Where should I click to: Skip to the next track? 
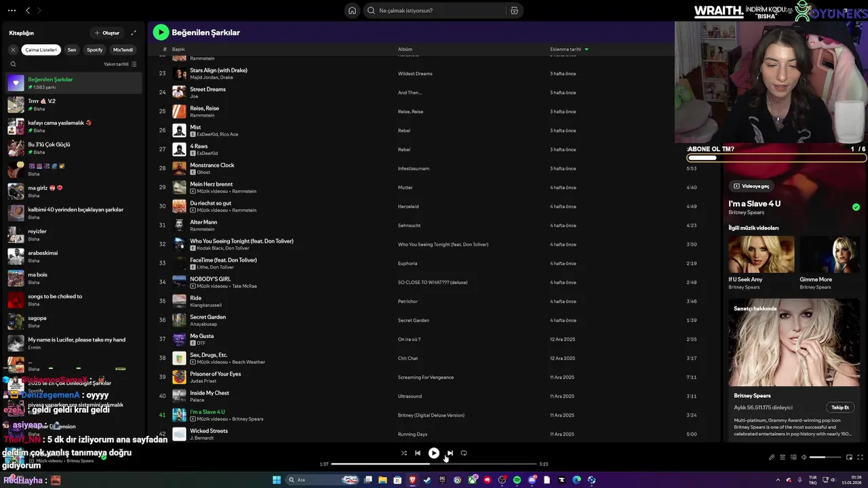450,453
